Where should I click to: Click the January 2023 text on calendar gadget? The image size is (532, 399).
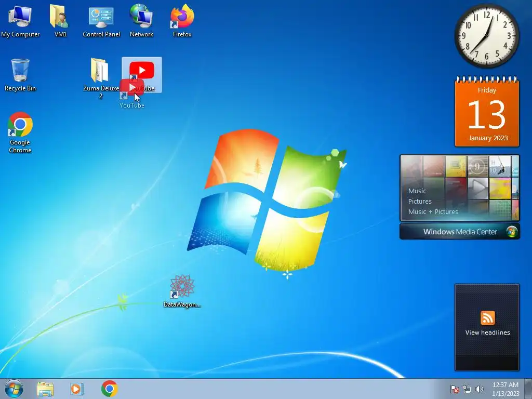click(x=488, y=138)
